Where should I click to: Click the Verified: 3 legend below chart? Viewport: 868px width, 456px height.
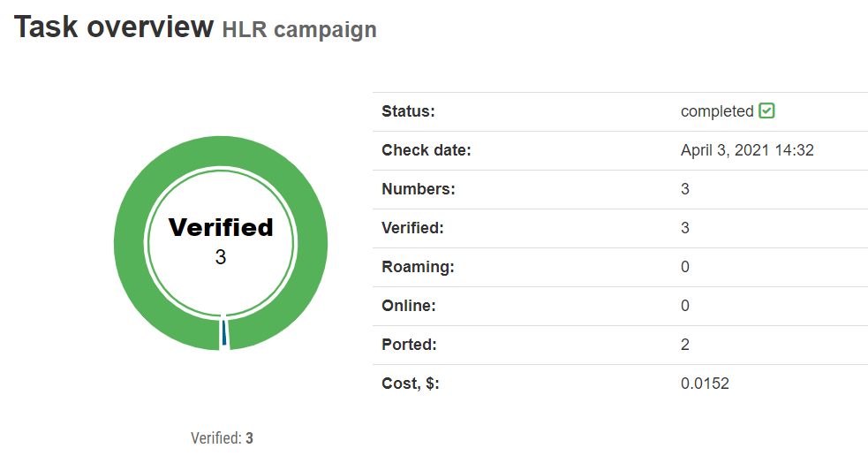tap(222, 437)
